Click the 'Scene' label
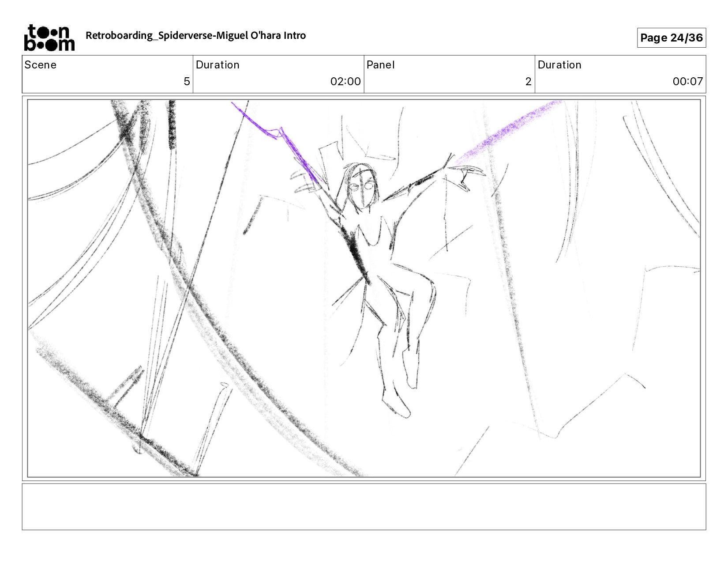Viewport: 728px width, 563px height. (41, 65)
